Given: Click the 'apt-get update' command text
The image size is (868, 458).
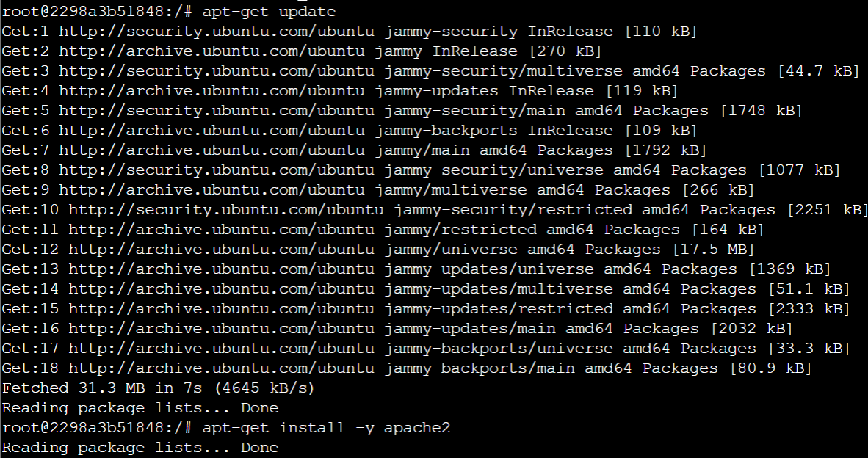Looking at the screenshot, I should (x=269, y=12).
